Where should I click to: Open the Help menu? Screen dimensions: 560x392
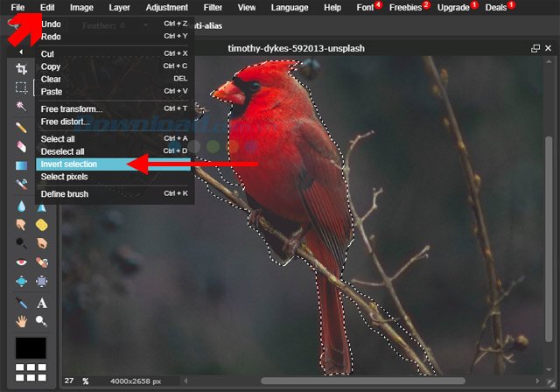click(332, 8)
